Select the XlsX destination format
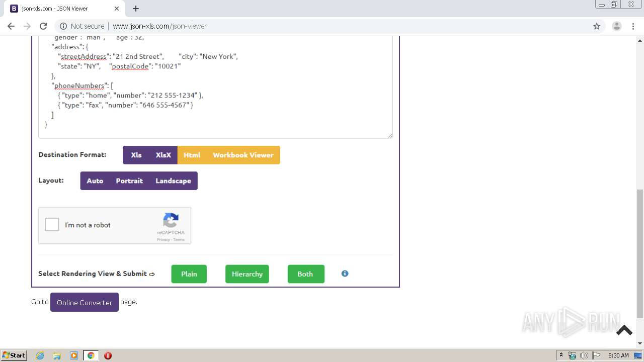 tap(164, 155)
